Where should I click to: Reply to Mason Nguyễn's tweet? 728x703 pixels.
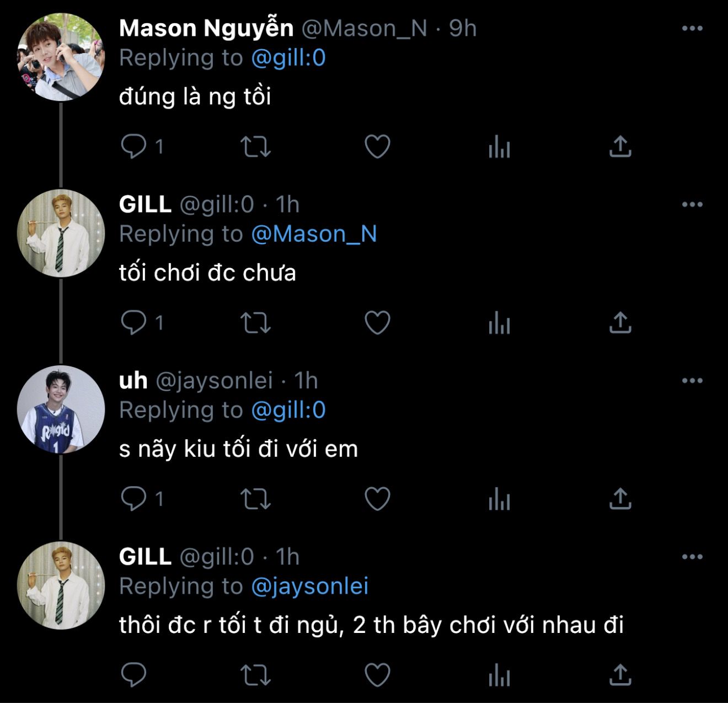pos(133,147)
